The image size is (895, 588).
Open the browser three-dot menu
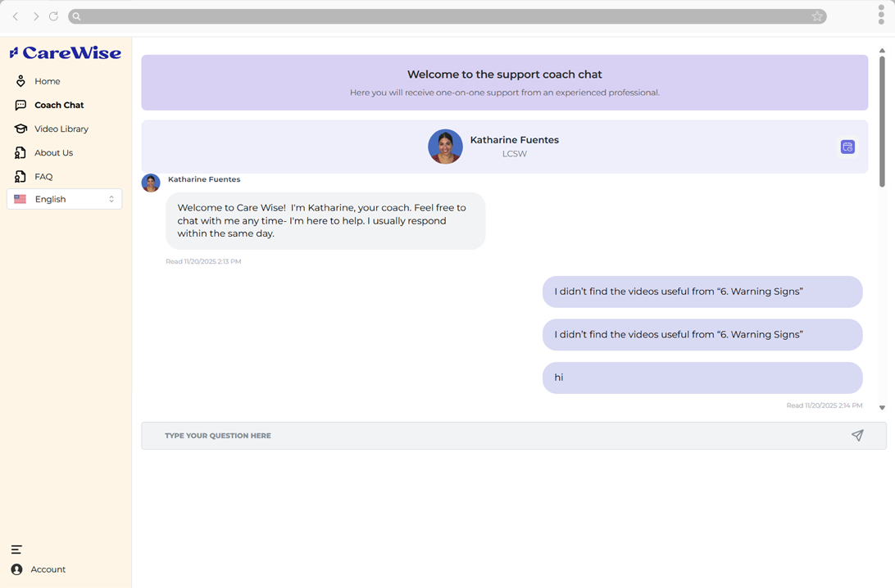[881, 15]
